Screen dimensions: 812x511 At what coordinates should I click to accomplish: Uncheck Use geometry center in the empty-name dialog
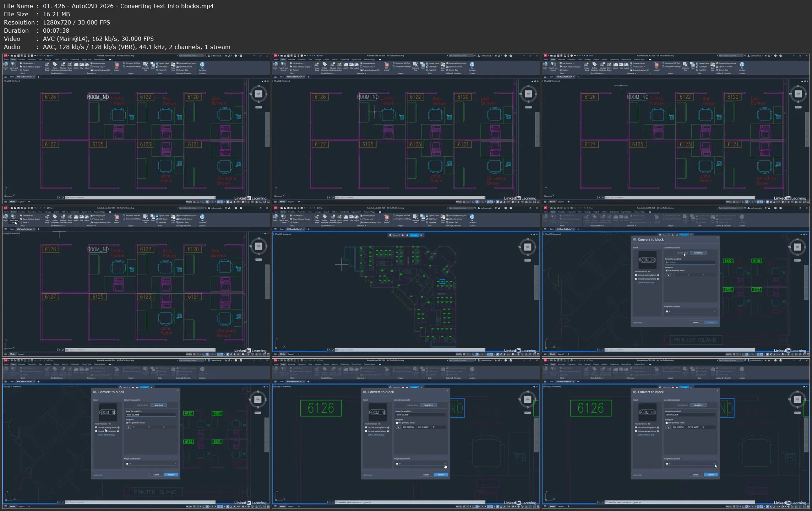pos(666,271)
